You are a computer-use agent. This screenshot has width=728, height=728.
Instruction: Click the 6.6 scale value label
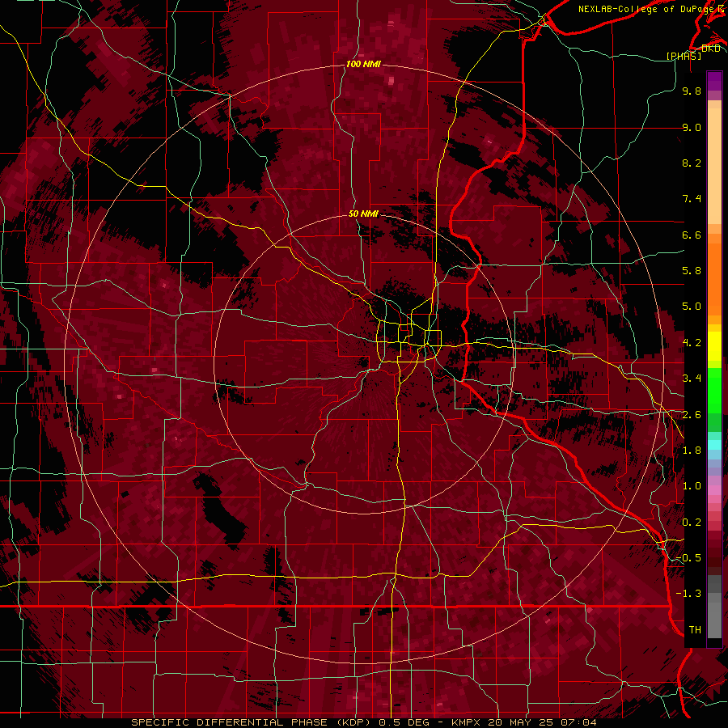tap(692, 235)
